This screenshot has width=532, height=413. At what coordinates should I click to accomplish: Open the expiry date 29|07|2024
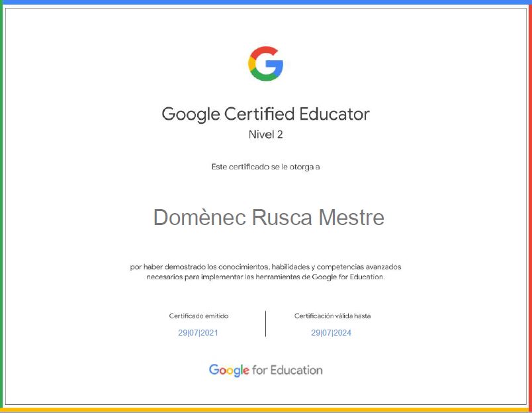click(x=331, y=333)
